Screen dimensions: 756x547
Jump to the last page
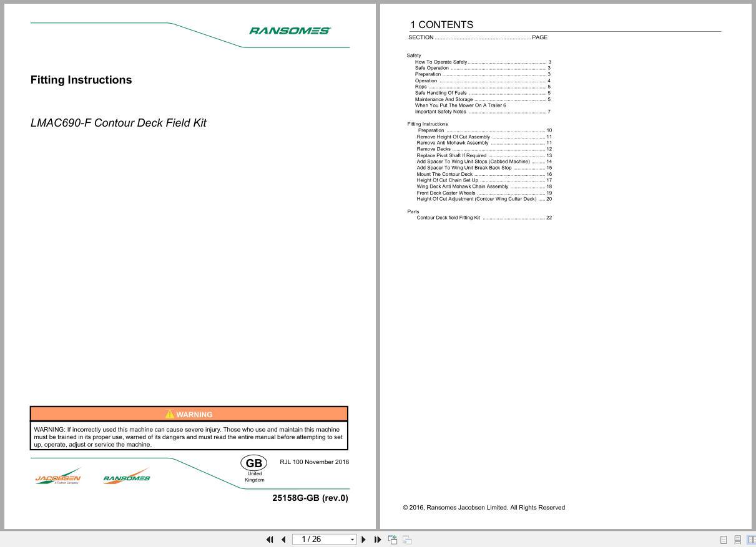click(x=378, y=540)
